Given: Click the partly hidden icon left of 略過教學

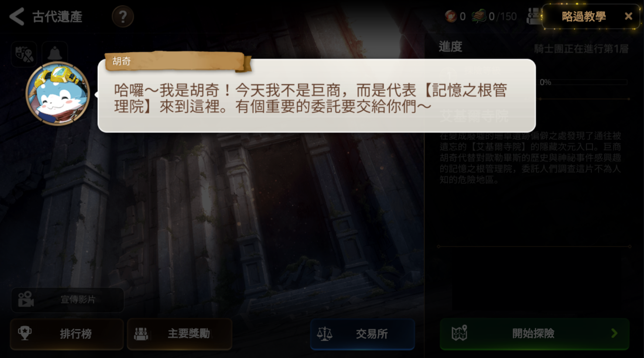Looking at the screenshot, I should (534, 16).
